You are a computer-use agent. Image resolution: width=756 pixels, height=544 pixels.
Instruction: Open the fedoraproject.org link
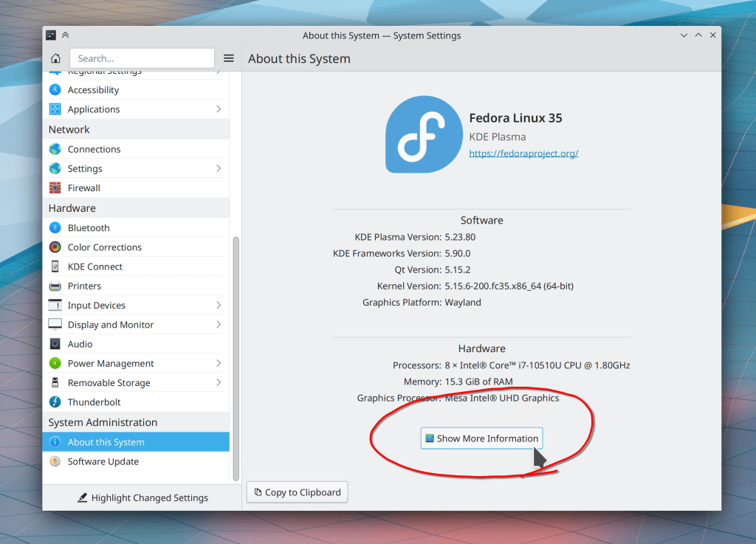pos(523,154)
